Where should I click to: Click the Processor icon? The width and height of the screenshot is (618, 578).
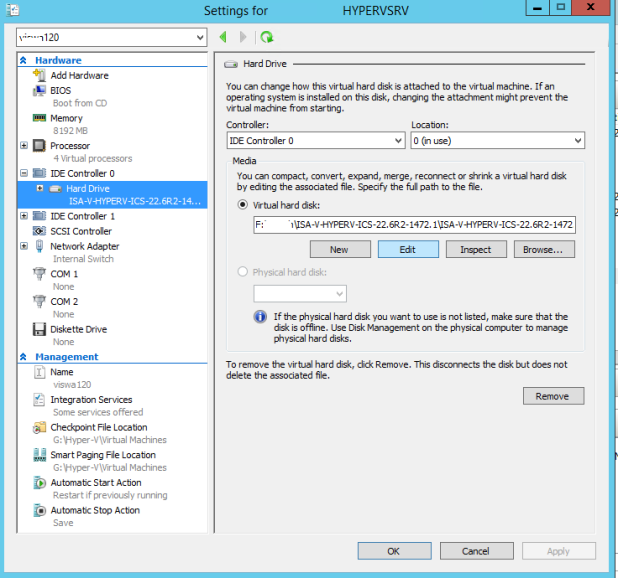39,146
